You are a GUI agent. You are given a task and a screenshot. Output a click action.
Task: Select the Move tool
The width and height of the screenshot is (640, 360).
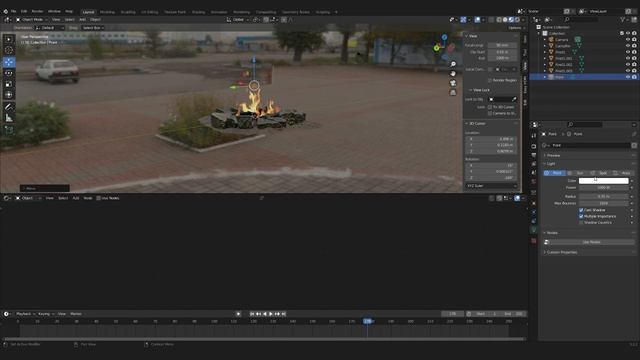9,62
